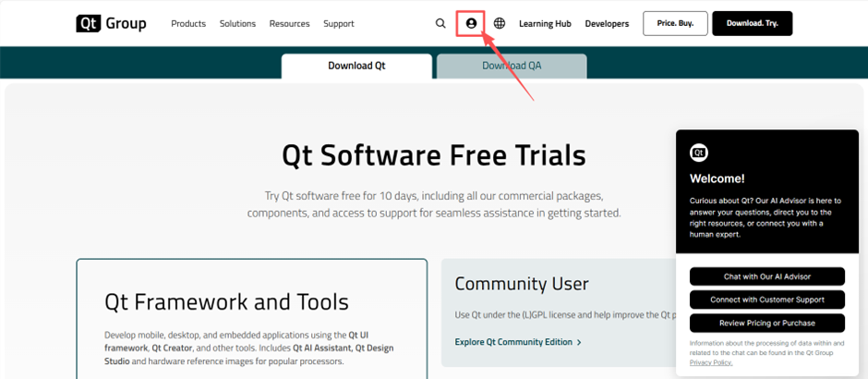Screen dimensions: 868x379
Task: Click the Qt Software Free Trials heading
Action: (434, 155)
